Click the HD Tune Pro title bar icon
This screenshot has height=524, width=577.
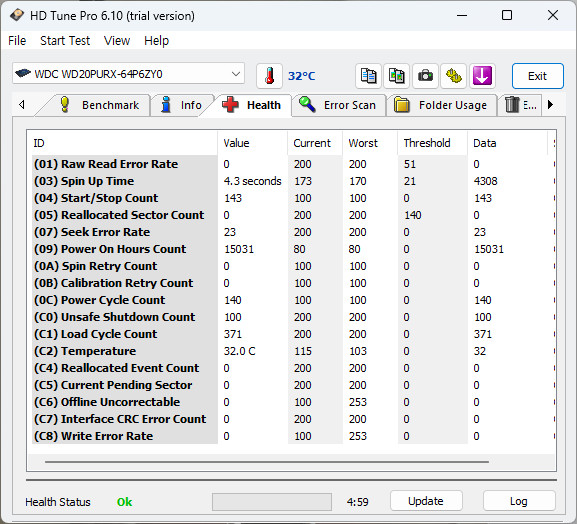pos(17,15)
